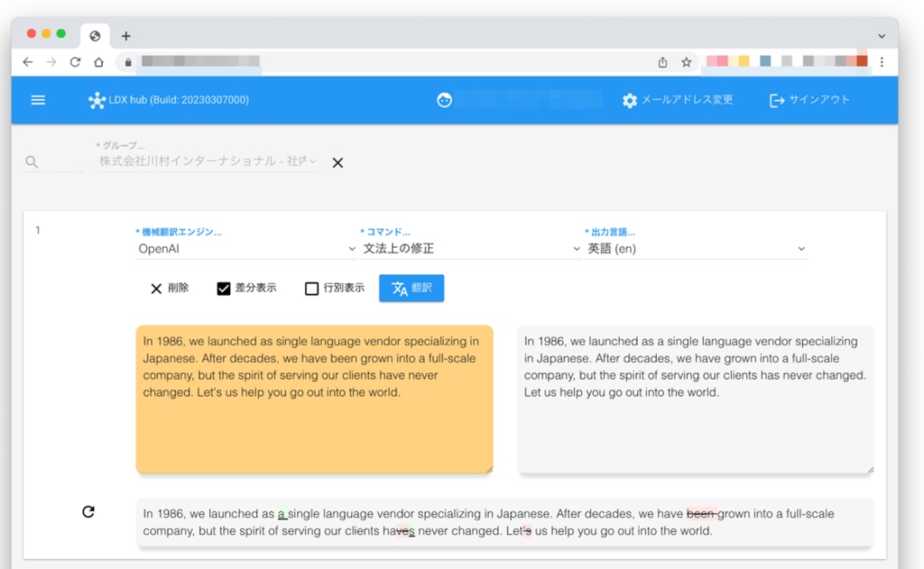Click the refresh icon beside diff result
Viewport: 924px width, 569px height.
coord(88,512)
